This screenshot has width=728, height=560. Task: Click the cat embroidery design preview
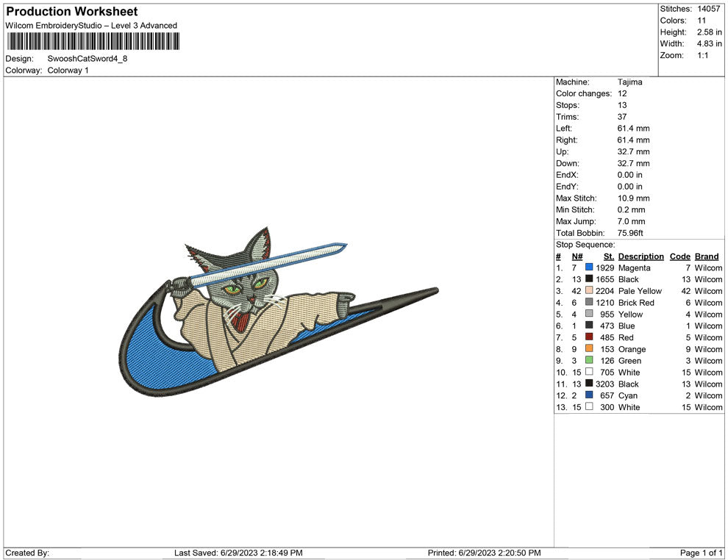[x=278, y=312]
